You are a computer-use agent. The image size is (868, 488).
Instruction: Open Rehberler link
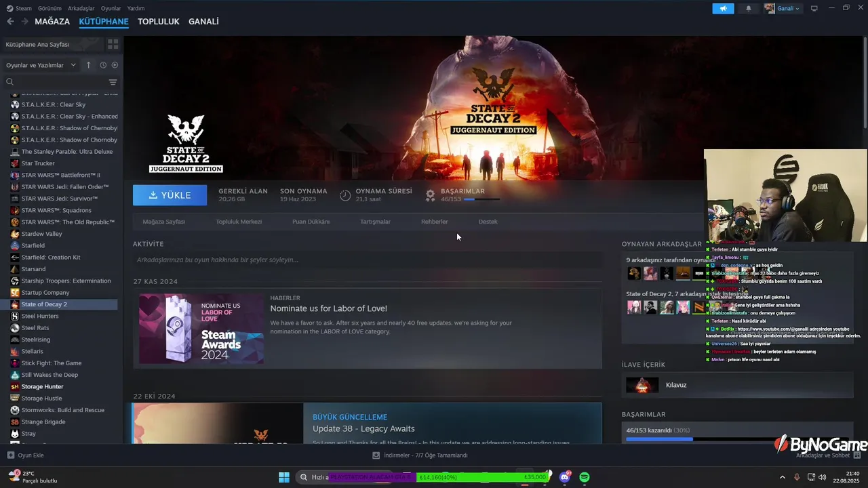click(x=435, y=222)
